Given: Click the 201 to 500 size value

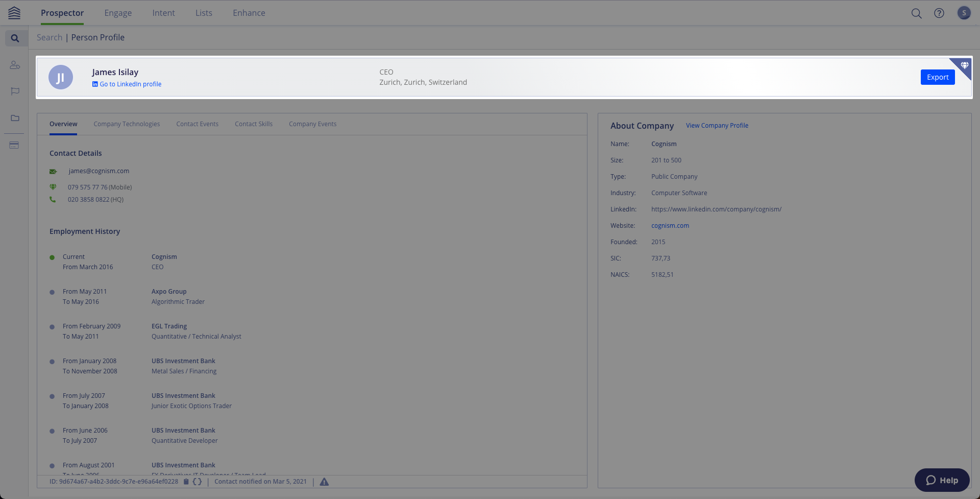Looking at the screenshot, I should tap(666, 160).
